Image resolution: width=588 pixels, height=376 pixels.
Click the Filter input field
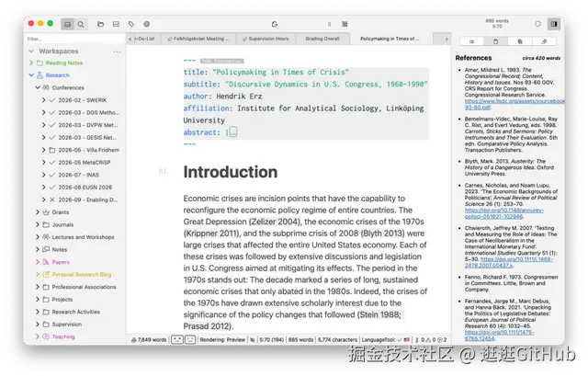point(75,39)
